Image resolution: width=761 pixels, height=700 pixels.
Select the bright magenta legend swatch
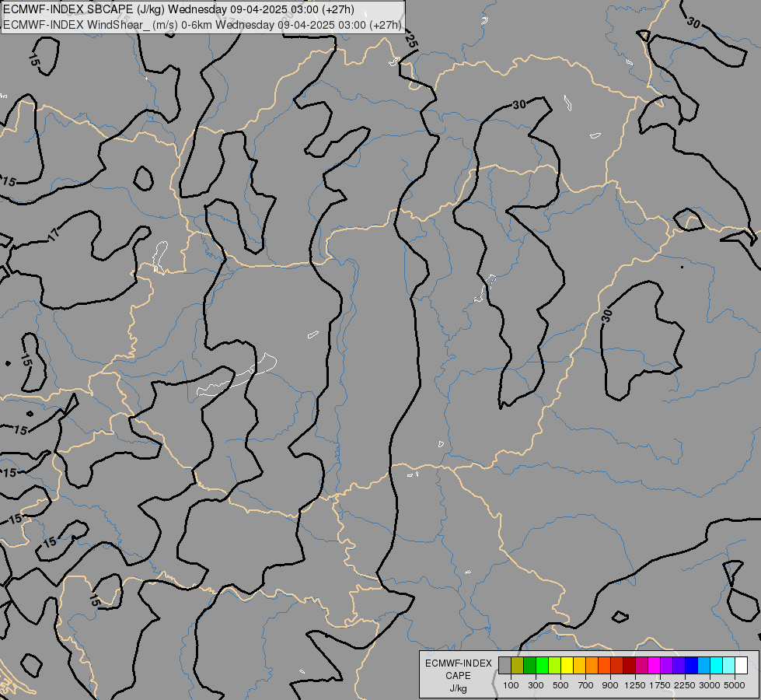point(655,665)
